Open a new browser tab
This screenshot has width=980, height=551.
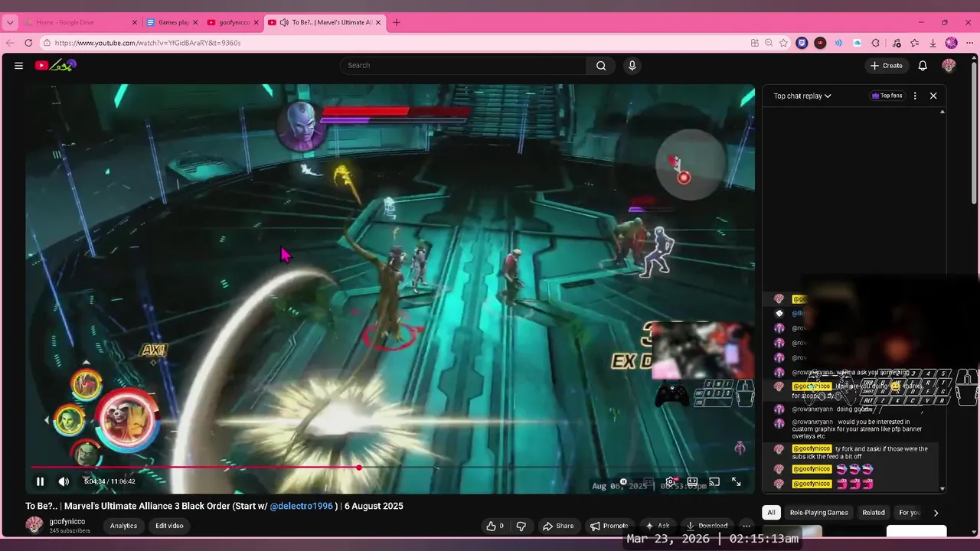pos(397,22)
